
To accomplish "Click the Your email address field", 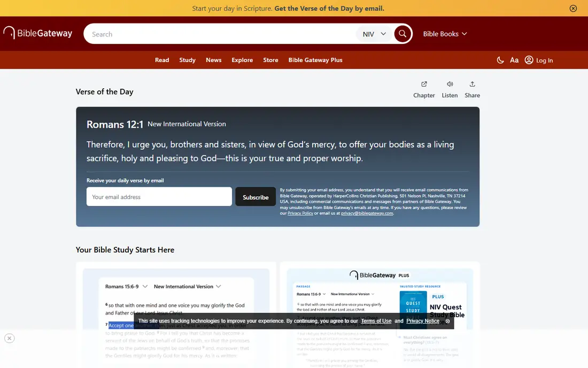I will point(159,196).
